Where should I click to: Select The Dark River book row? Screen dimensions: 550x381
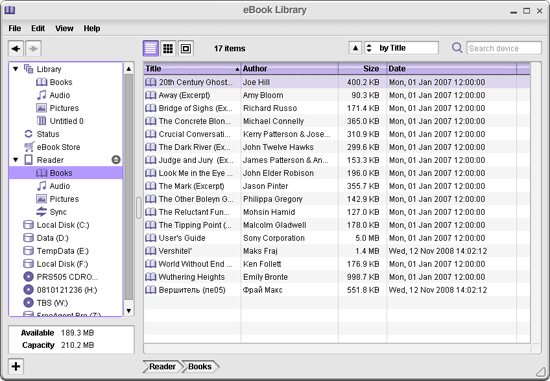(337, 147)
